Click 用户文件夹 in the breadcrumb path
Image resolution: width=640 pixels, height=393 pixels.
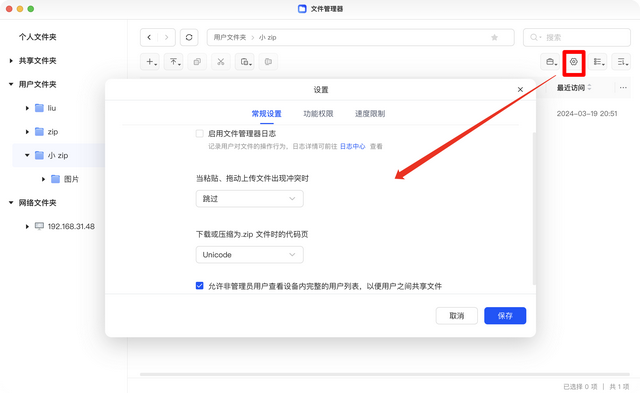pos(230,38)
